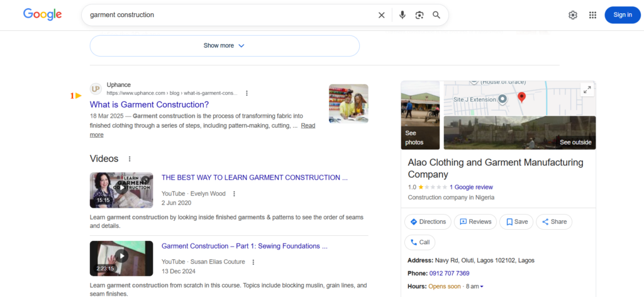Expand the map to full view

click(x=587, y=90)
